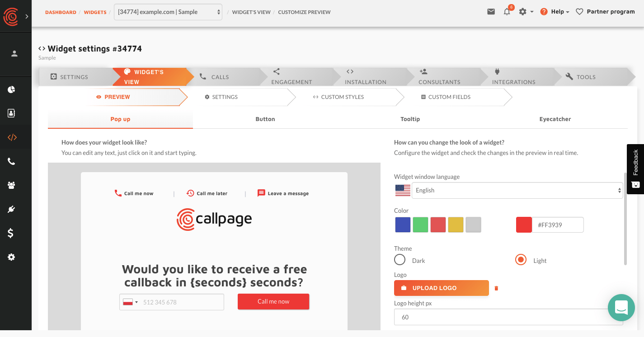
Task: Open the messages envelope icon
Action: (x=491, y=12)
